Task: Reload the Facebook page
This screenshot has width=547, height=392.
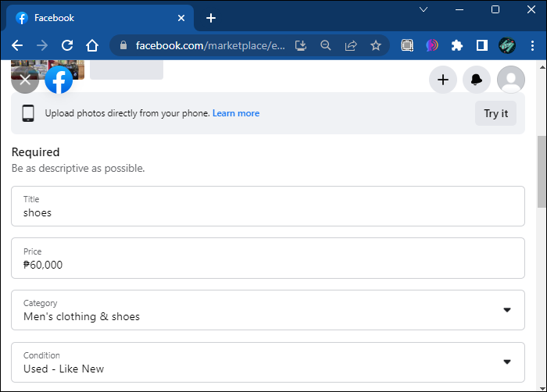Action: [x=67, y=45]
